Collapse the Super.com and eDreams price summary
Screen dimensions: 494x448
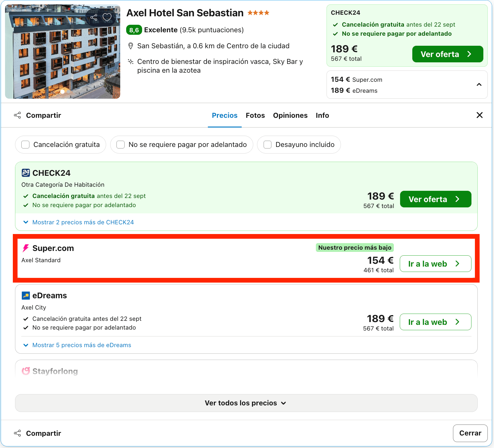[x=479, y=85]
